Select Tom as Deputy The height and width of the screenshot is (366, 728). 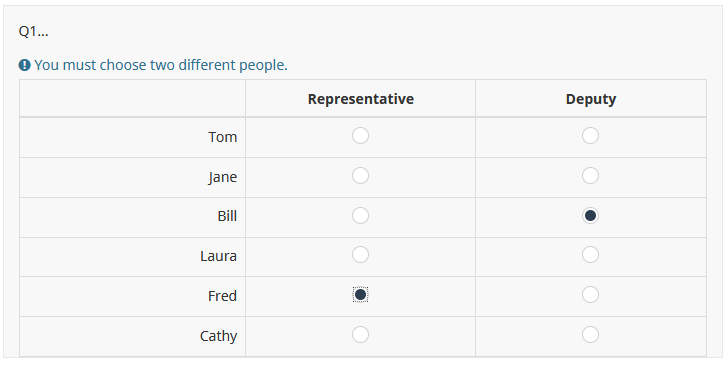tap(590, 136)
